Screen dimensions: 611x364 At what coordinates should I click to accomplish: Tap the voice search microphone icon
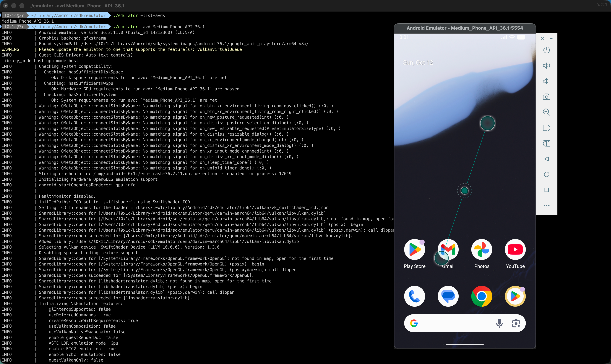[499, 323]
